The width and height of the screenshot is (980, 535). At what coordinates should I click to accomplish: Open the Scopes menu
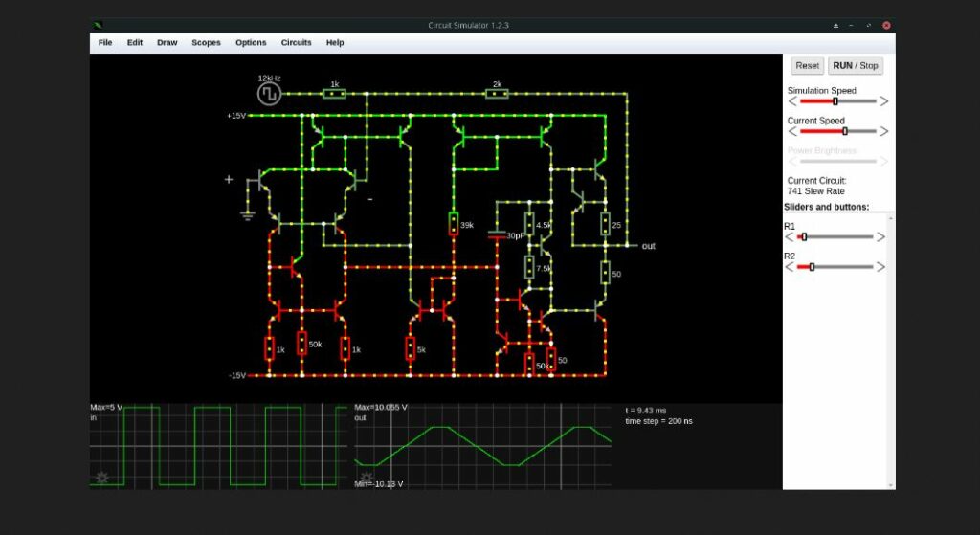[206, 42]
